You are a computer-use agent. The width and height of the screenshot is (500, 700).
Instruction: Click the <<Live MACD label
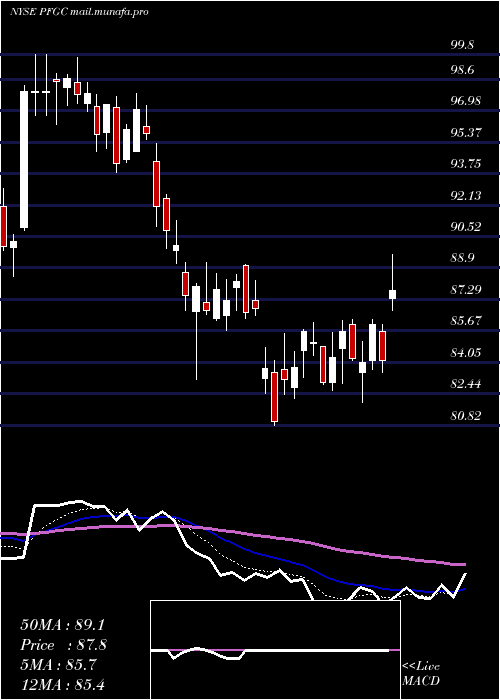(421, 674)
